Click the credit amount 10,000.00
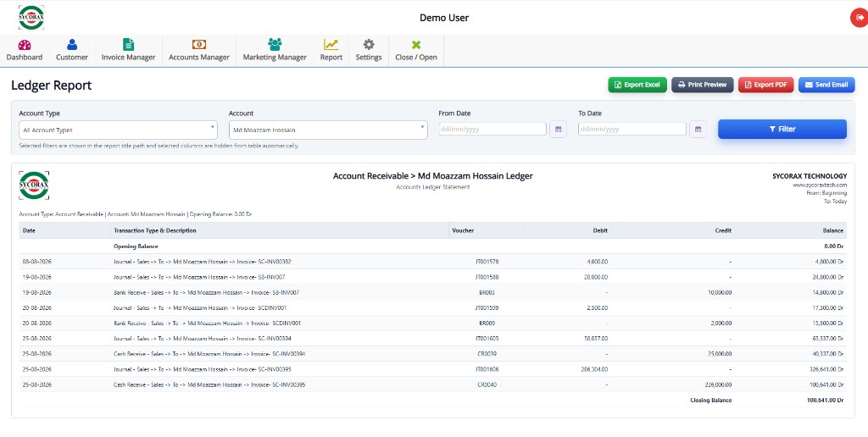The height and width of the screenshot is (437, 868). (720, 293)
